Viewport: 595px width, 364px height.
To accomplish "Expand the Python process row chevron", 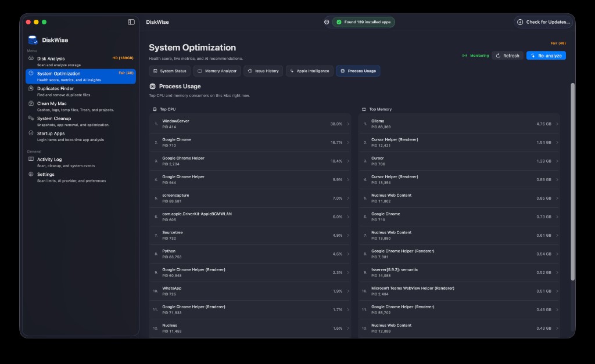I will tap(348, 254).
